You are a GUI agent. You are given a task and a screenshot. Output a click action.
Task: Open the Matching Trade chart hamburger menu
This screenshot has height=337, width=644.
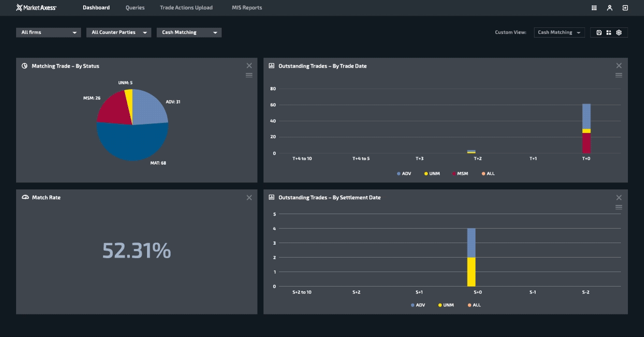[249, 75]
